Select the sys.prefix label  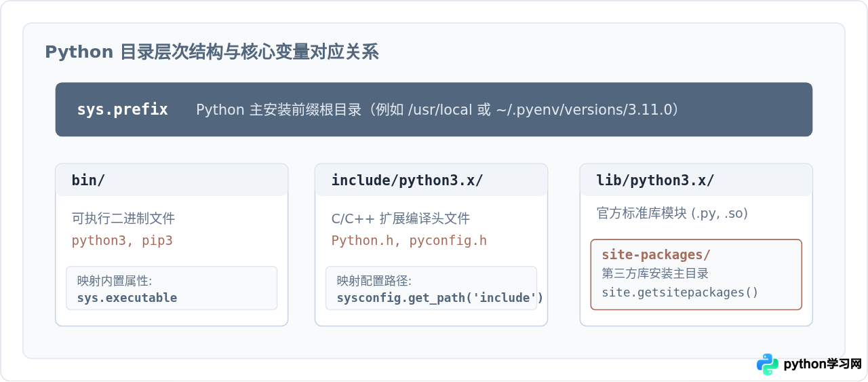pyautogui.click(x=123, y=109)
